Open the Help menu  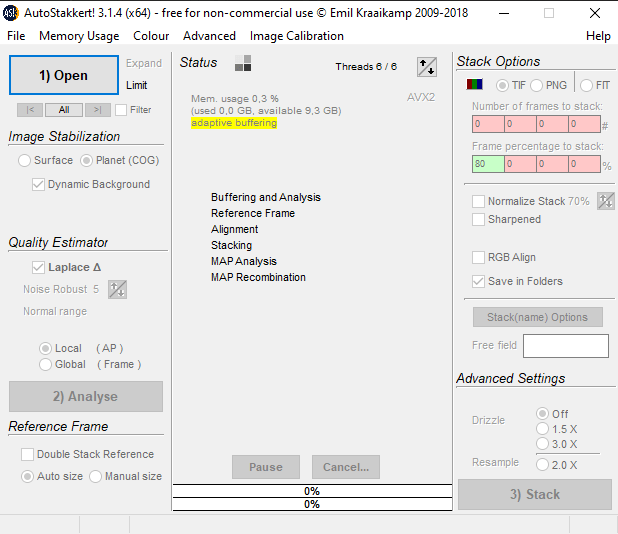coord(598,36)
